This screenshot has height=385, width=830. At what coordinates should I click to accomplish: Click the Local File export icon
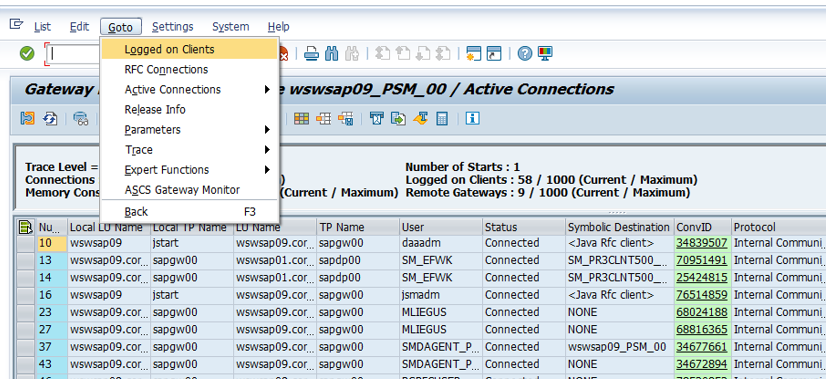tap(398, 118)
